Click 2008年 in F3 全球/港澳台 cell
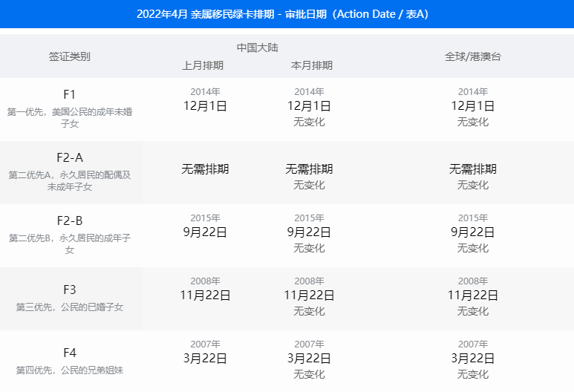Image resolution: width=574 pixels, height=392 pixels. coord(472,281)
